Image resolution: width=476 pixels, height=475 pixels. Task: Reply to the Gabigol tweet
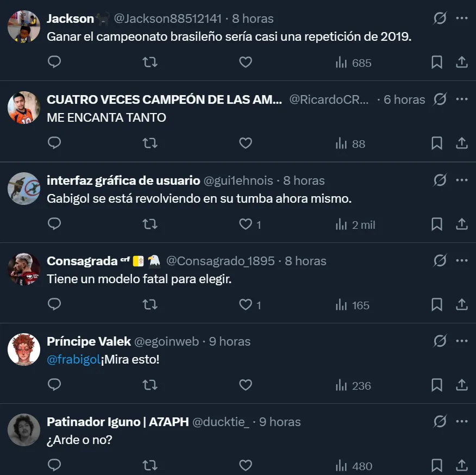click(55, 224)
